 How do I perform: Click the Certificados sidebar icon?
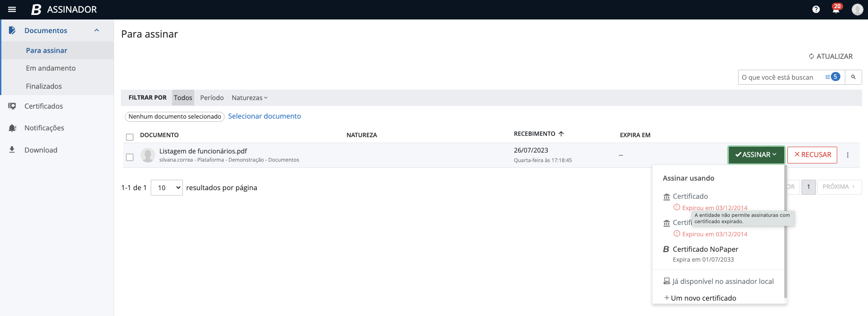coord(12,106)
